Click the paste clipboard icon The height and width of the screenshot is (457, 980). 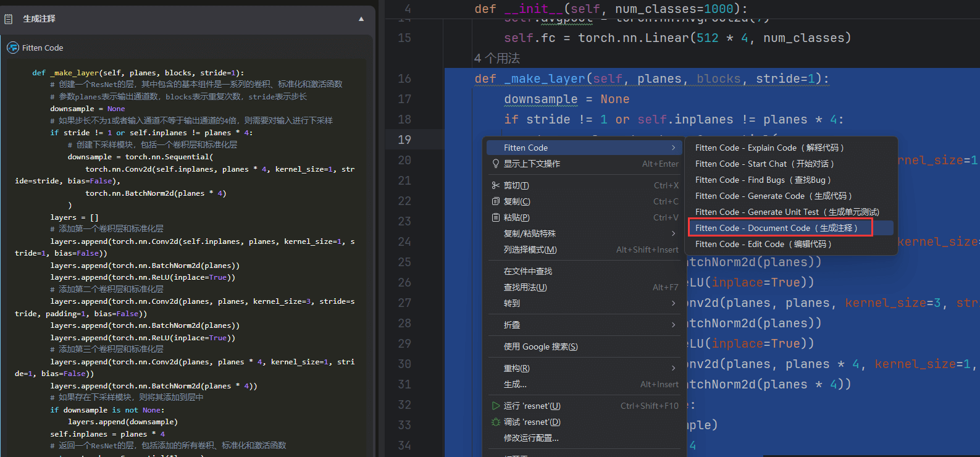(495, 217)
